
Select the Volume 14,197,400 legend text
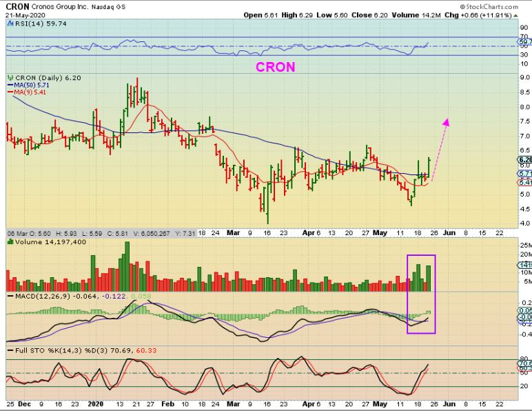coord(50,242)
